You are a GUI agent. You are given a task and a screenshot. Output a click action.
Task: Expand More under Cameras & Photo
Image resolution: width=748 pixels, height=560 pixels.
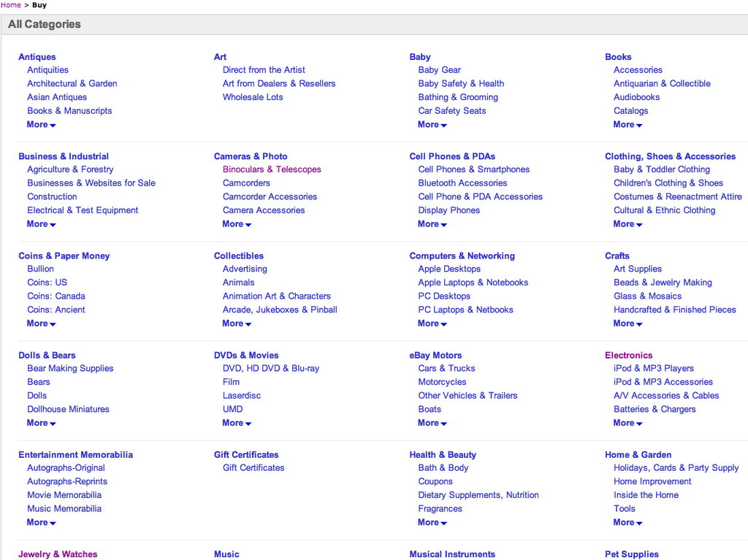coord(237,224)
